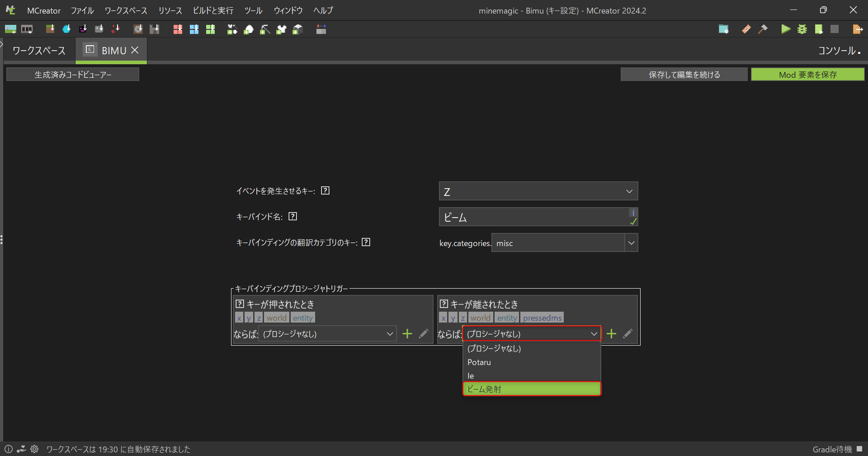
Task: Open the ツール menu
Action: [254, 10]
